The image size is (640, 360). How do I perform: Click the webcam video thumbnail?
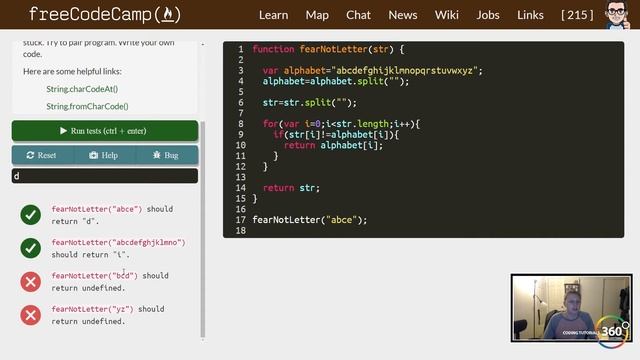[571, 308]
